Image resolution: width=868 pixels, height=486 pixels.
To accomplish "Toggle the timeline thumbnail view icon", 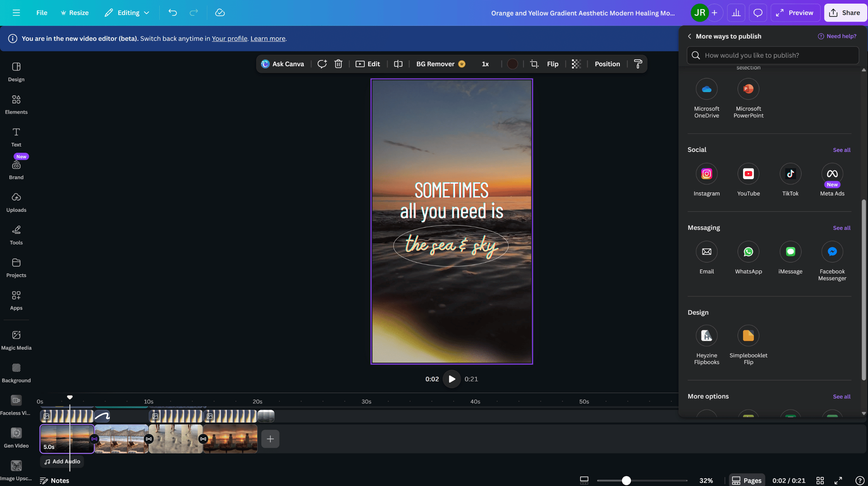I will click(x=584, y=480).
